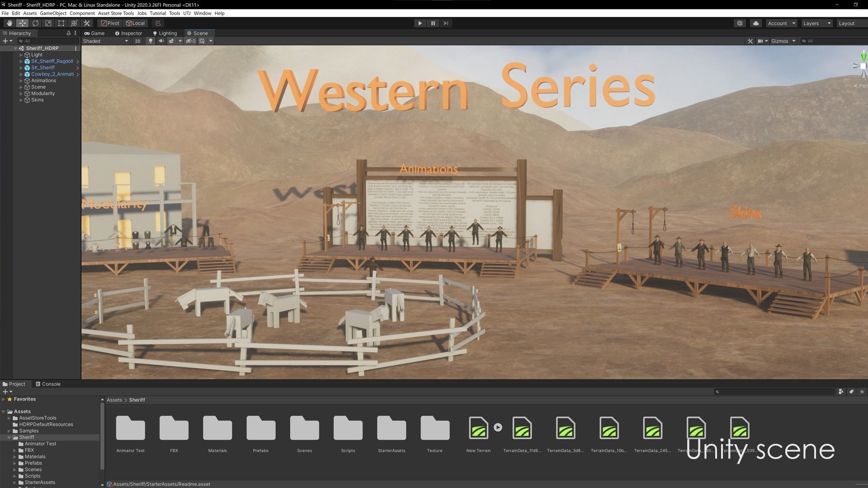Toggle scene lighting
Viewport: 868px width, 488px height.
151,41
